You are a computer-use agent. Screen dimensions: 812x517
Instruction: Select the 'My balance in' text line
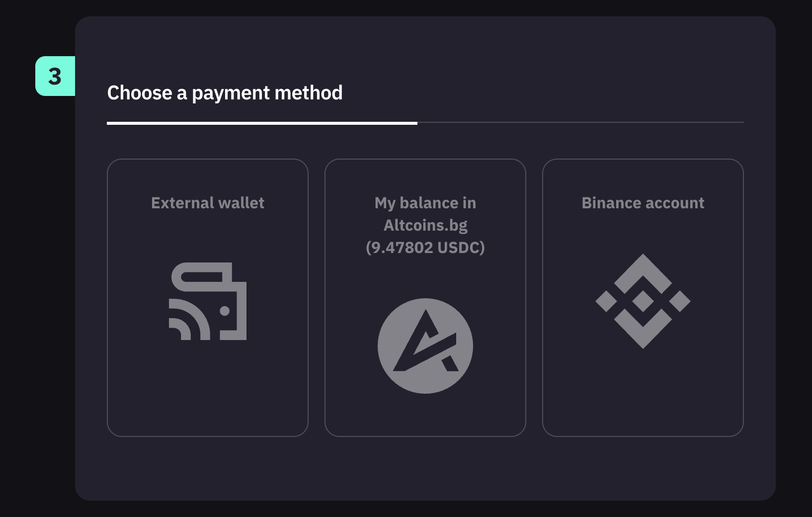click(x=425, y=203)
